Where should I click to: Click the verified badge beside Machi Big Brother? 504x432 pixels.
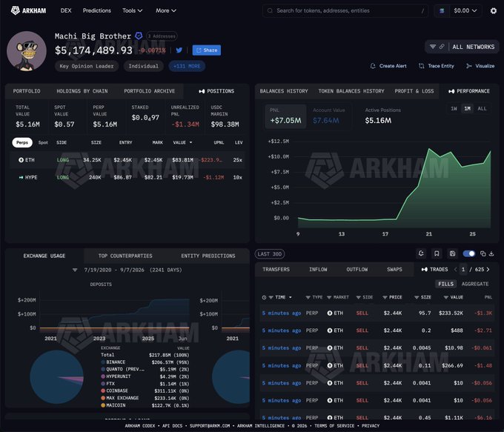[139, 36]
